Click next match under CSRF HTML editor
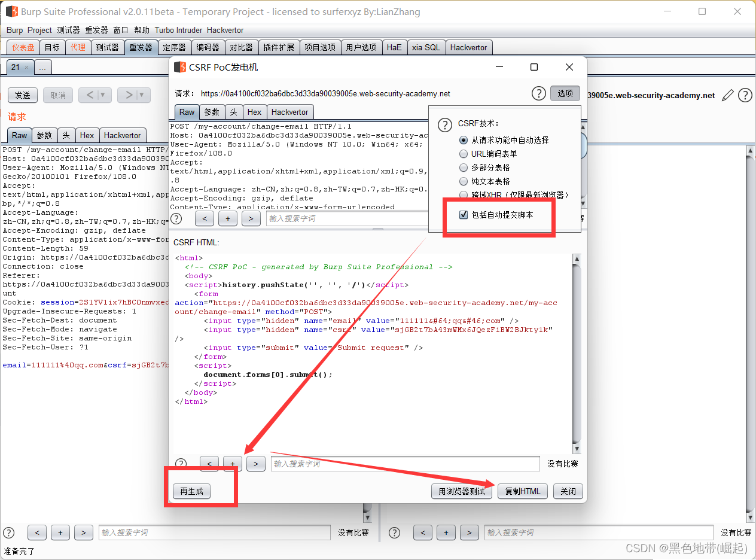Viewport: 756px width, 560px height. 256,464
